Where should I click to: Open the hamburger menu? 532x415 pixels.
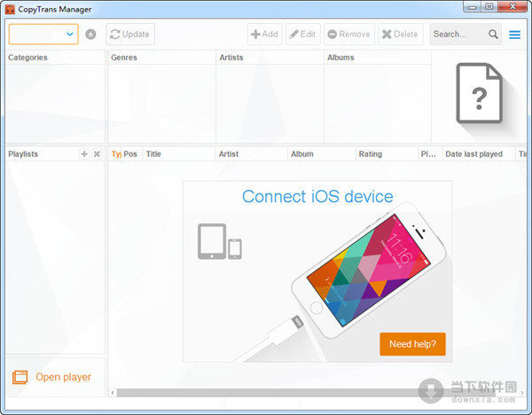point(514,35)
